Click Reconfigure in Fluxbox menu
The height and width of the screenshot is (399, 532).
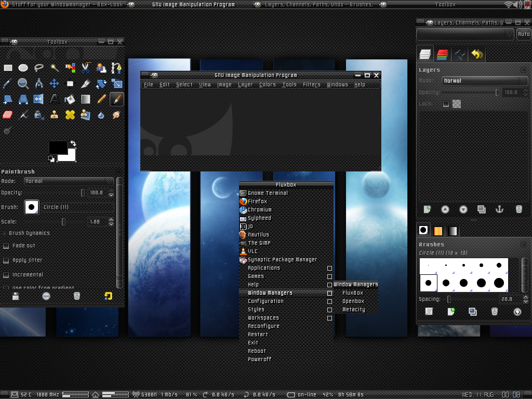pos(286,326)
